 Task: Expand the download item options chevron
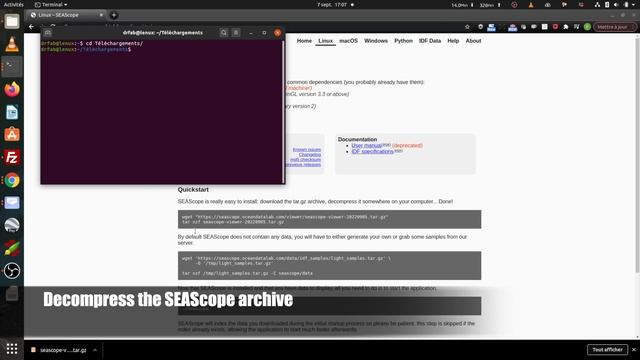coord(95,350)
